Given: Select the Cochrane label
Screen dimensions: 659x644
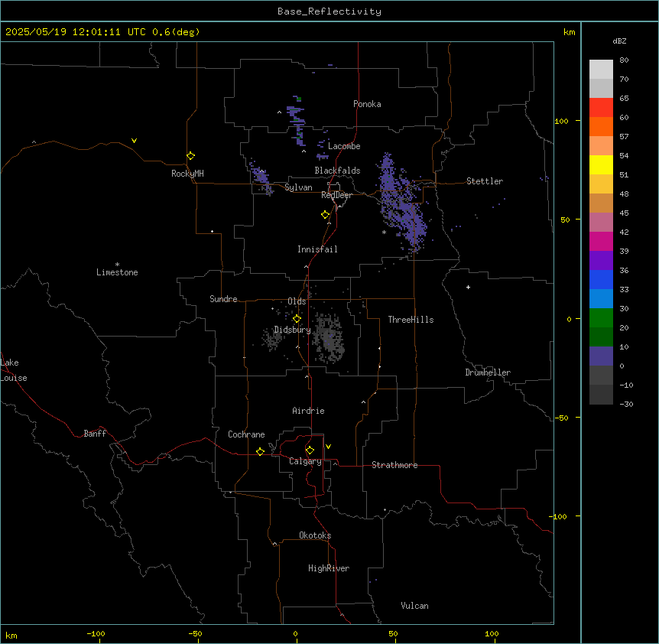Looking at the screenshot, I should point(246,434).
